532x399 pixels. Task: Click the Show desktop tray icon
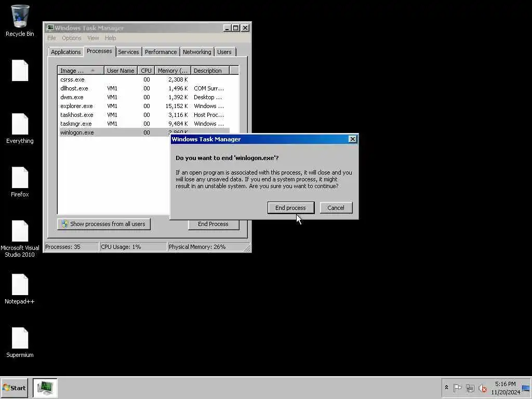point(526,388)
